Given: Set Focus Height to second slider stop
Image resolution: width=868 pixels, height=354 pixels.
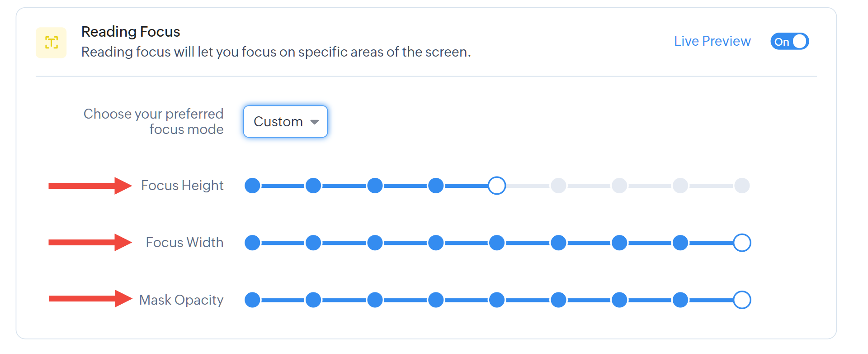Looking at the screenshot, I should tap(313, 186).
